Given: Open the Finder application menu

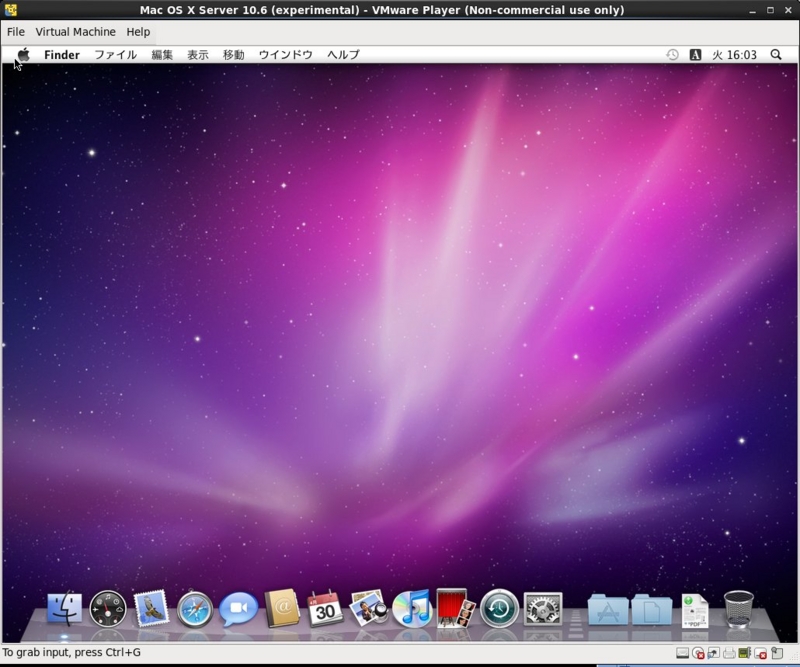Looking at the screenshot, I should click(62, 55).
